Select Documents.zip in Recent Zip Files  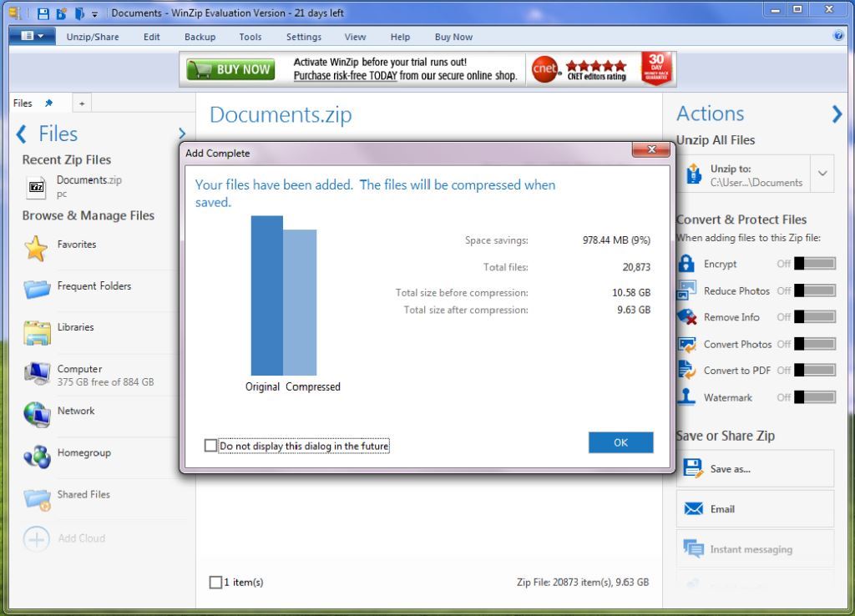pos(89,180)
